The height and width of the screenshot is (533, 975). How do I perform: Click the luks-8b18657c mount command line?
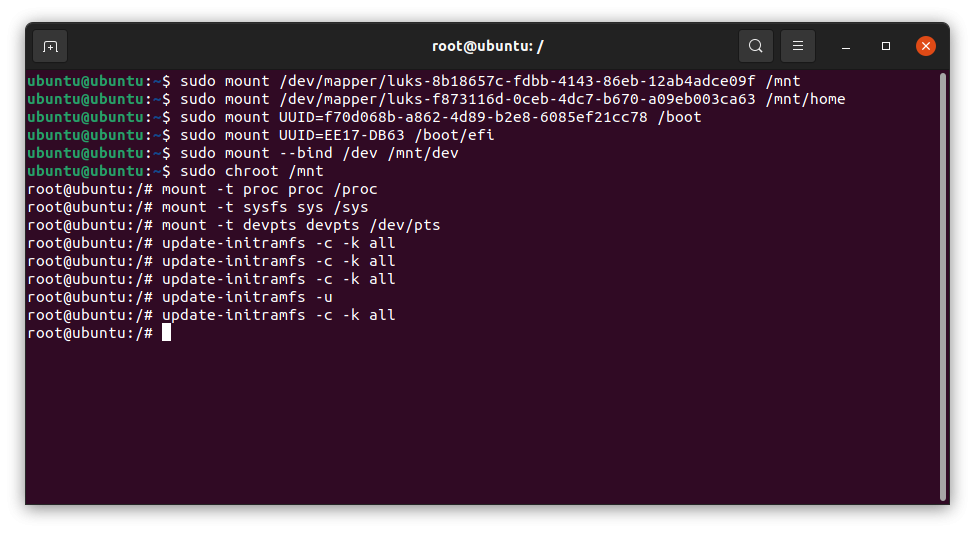[414, 81]
